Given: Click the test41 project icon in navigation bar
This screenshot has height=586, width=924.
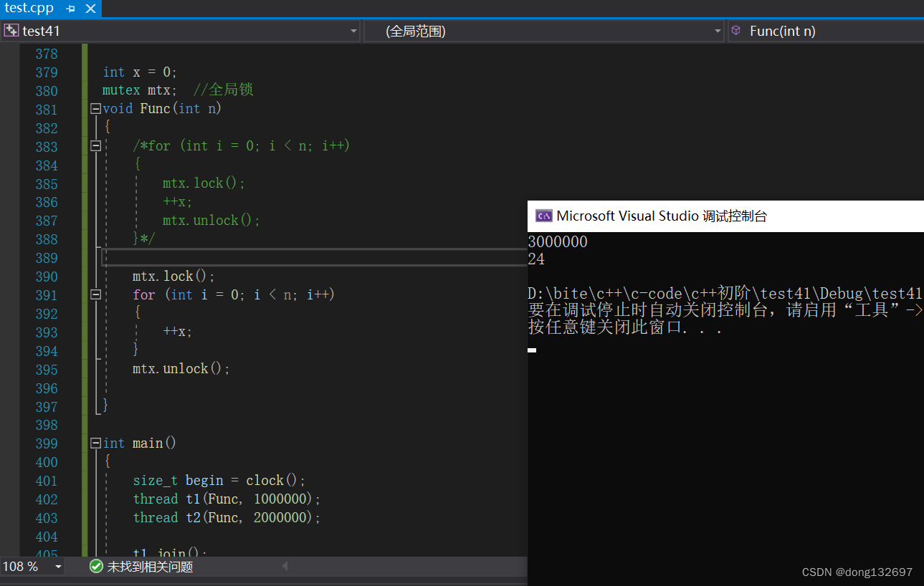Looking at the screenshot, I should (11, 31).
